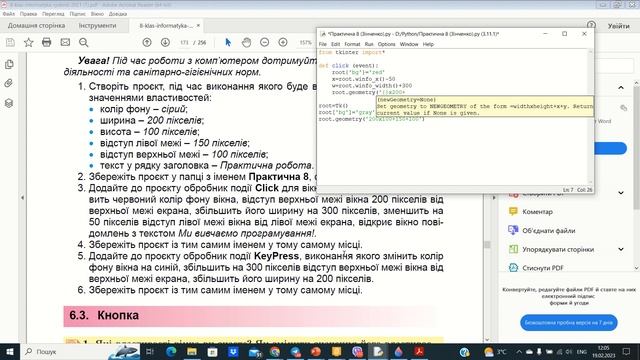The image size is (640, 360).
Task: Open the Format menu in IDLE editor
Action: (352, 44)
